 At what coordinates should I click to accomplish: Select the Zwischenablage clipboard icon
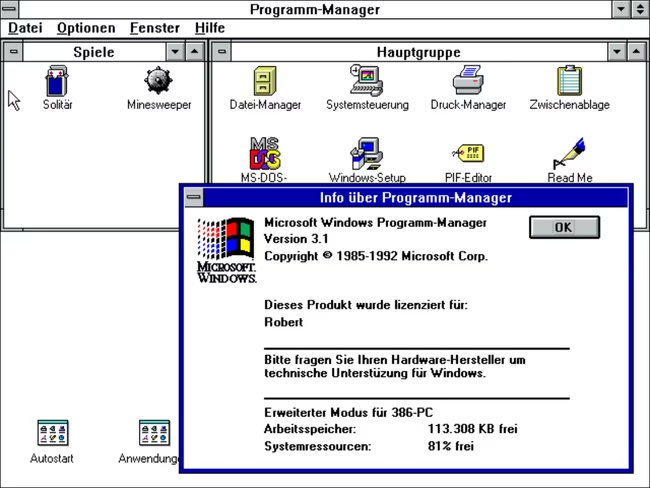pyautogui.click(x=570, y=80)
